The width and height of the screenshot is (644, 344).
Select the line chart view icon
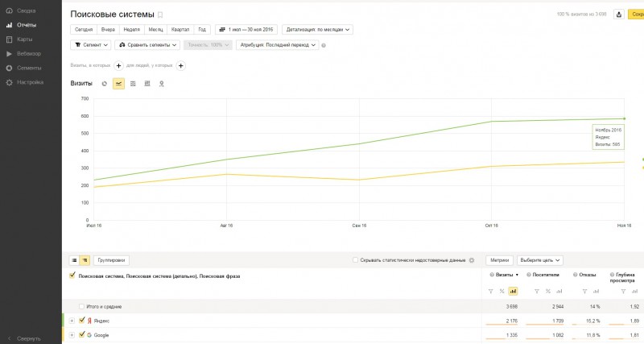118,83
